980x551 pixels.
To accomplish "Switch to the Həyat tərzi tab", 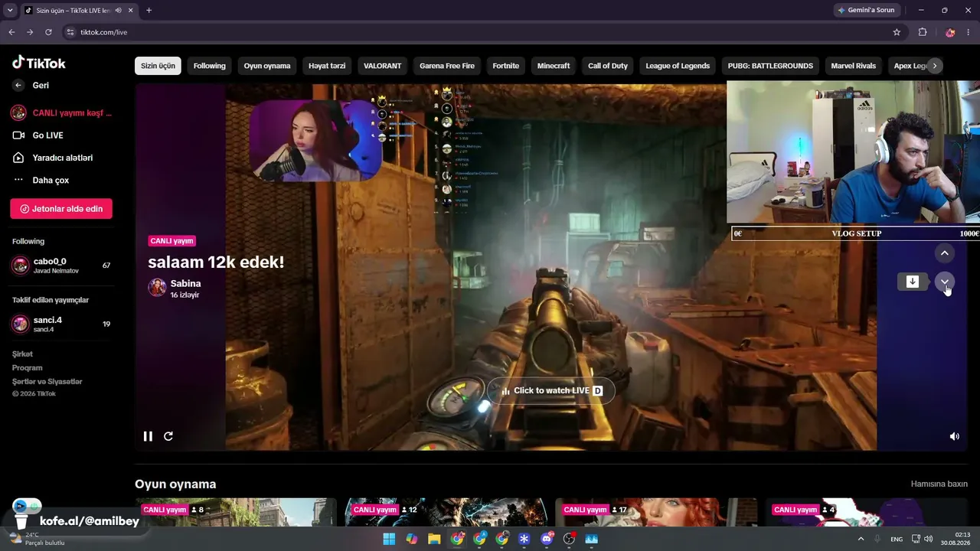I will coord(327,66).
